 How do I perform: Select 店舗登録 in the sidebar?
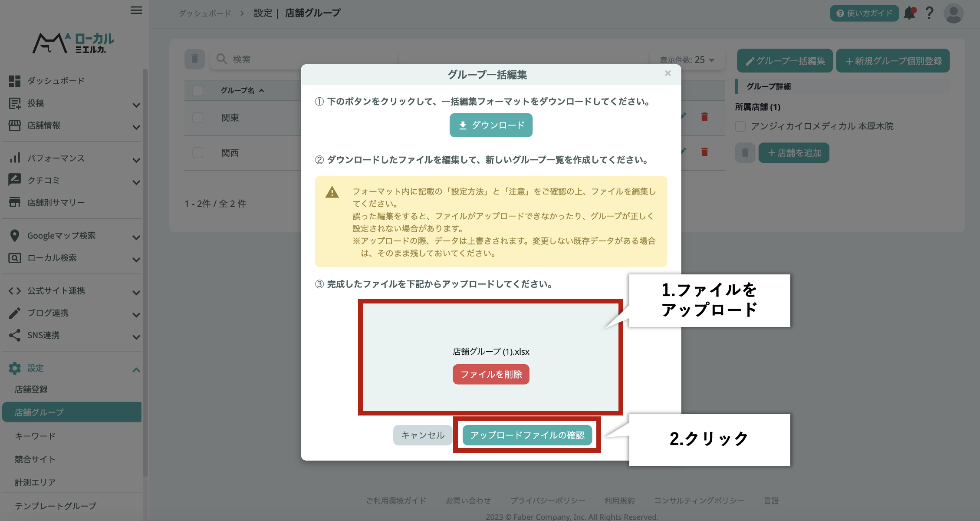tap(31, 389)
